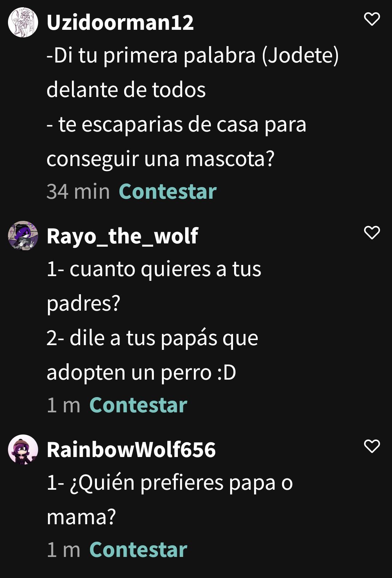Image resolution: width=392 pixels, height=578 pixels.
Task: View the RainbowWolf656 username profile
Action: click(x=131, y=450)
